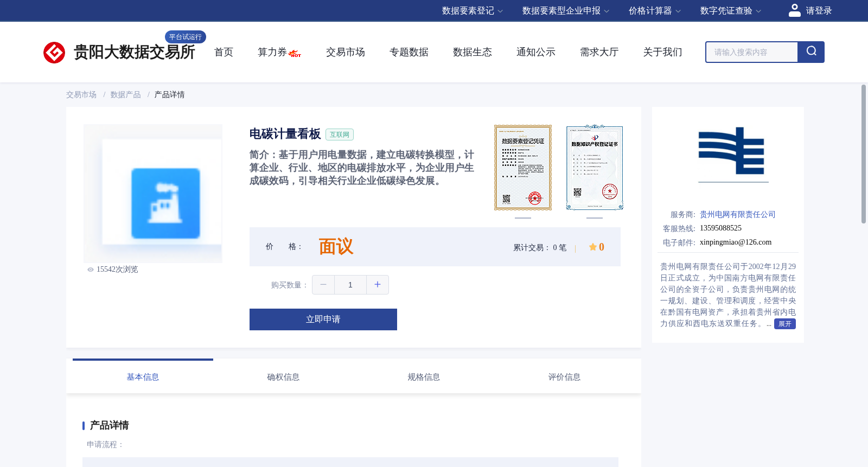This screenshot has height=467, width=868.
Task: Click the 平台试运行 badge
Action: click(x=186, y=37)
